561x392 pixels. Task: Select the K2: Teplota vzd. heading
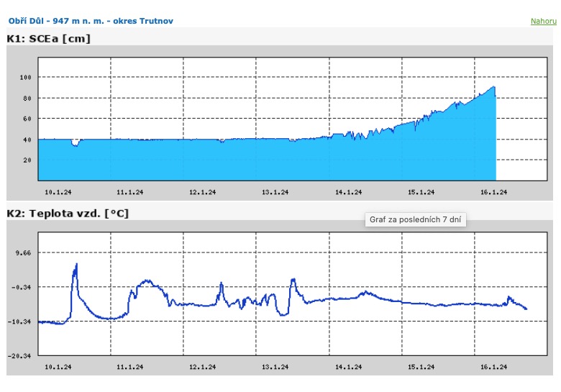(68, 213)
